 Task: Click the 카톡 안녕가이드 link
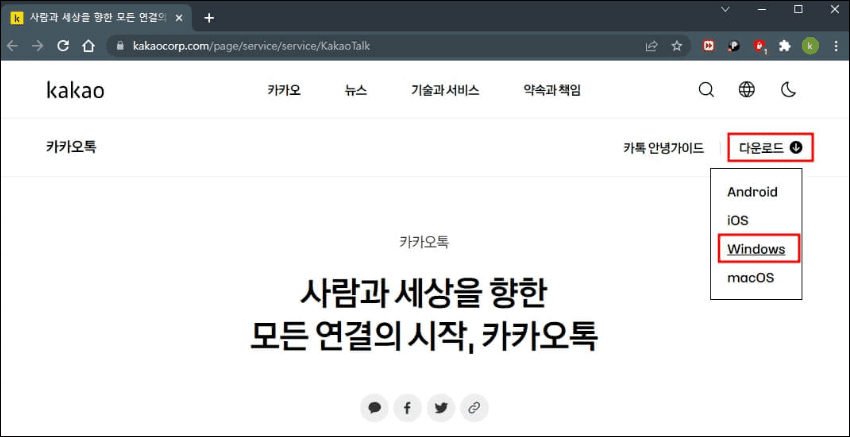click(664, 147)
